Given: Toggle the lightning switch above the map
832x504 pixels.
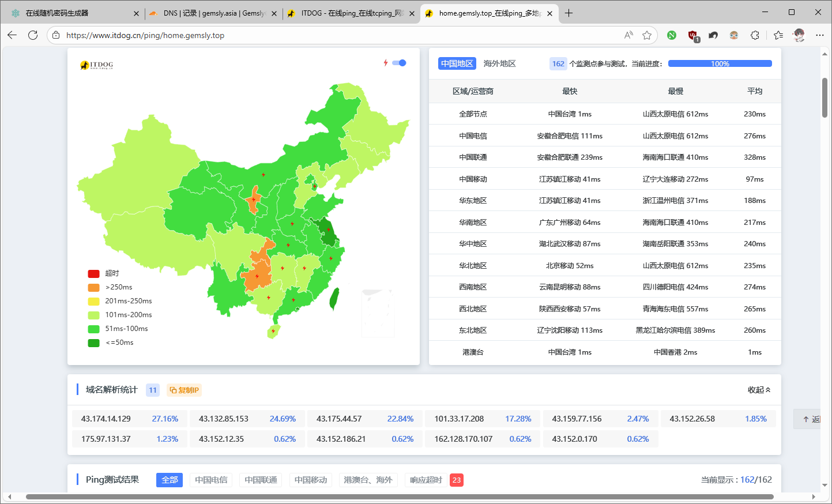Looking at the screenshot, I should coord(399,63).
